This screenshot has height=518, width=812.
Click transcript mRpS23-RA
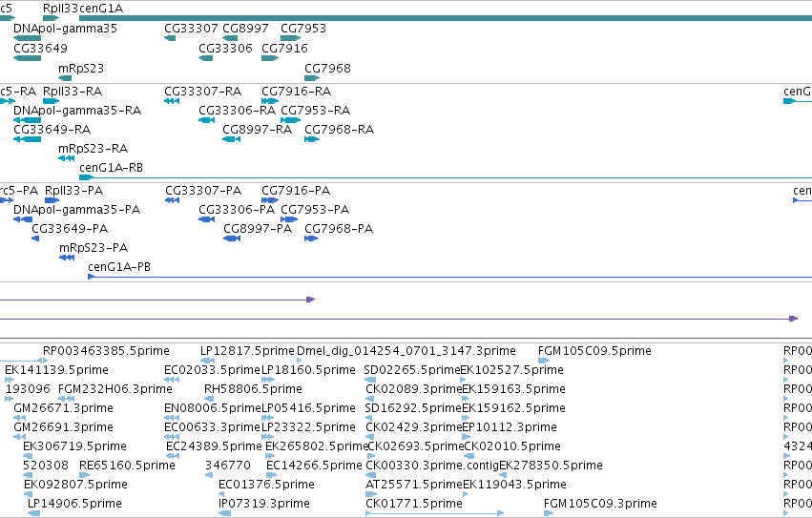tap(66, 158)
